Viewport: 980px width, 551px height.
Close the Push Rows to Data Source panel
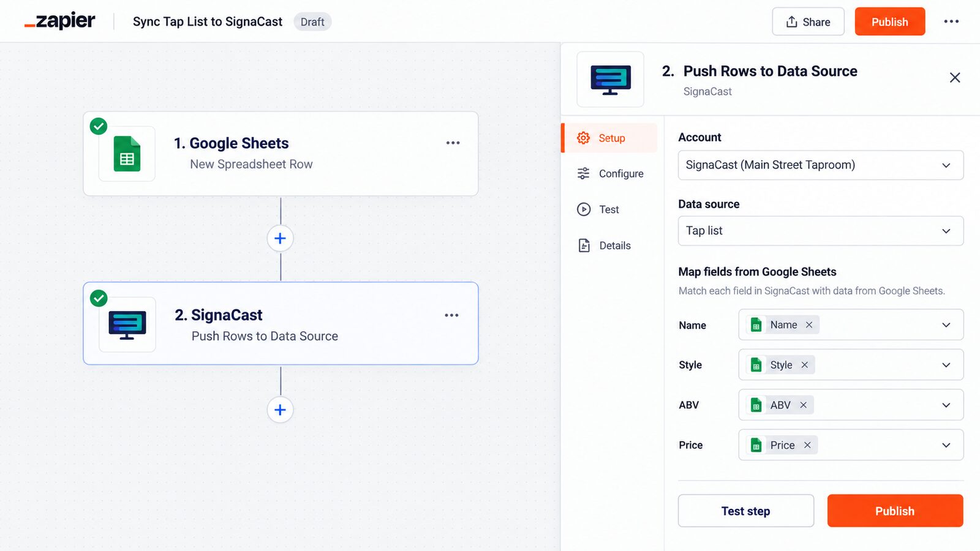tap(955, 78)
